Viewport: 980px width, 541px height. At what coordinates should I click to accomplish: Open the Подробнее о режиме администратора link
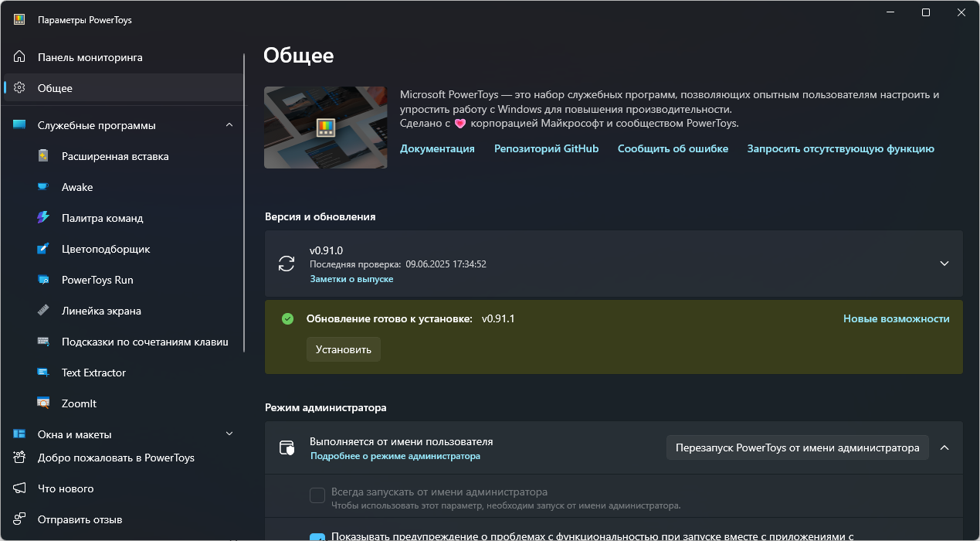[x=395, y=456]
